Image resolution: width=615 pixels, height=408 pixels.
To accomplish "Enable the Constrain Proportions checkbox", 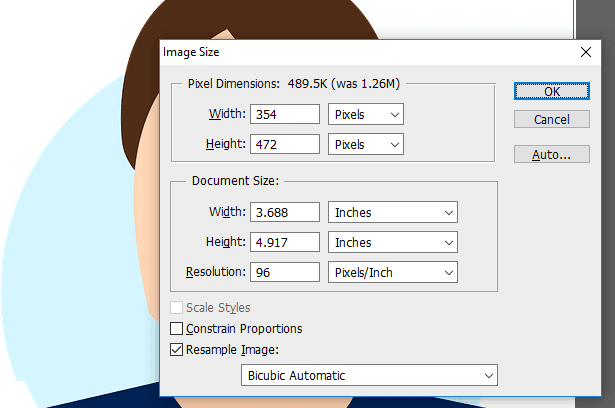I will (176, 328).
